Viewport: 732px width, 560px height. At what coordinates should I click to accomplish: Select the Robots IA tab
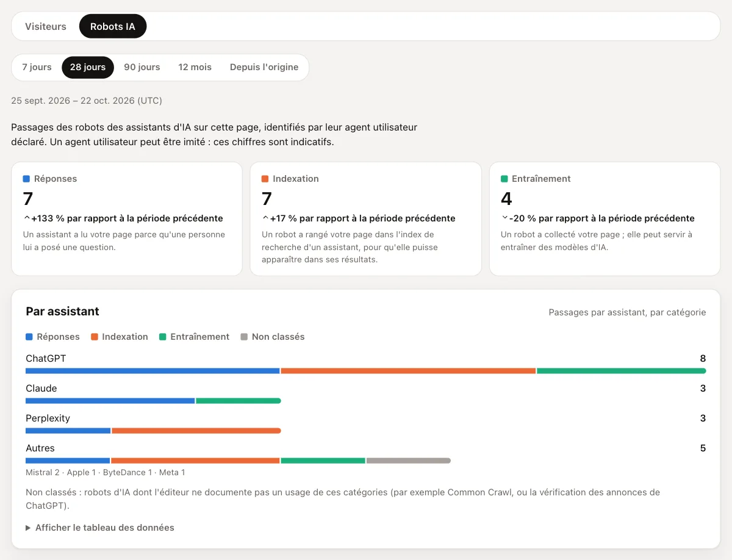click(x=113, y=26)
